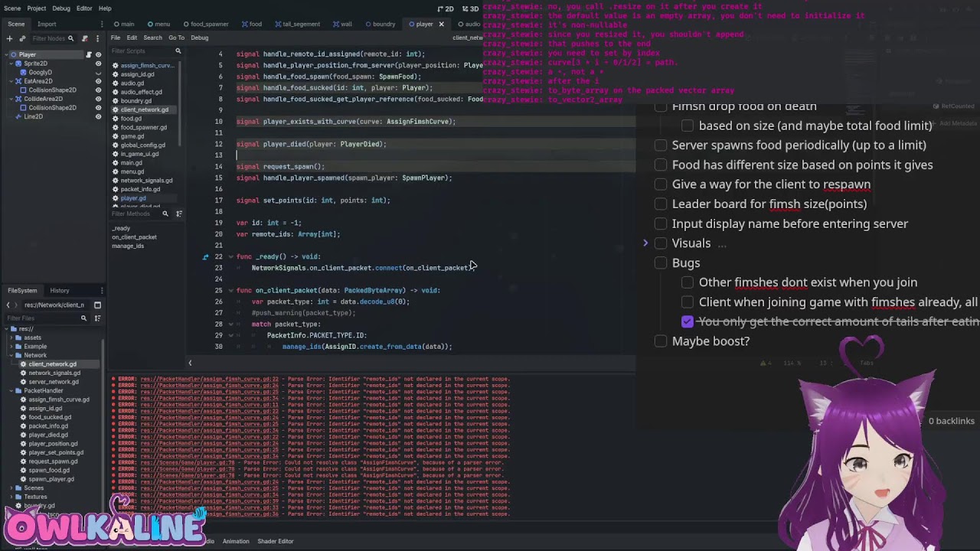Collapse the Player root node
Viewport: 980px width, 551px height.
(6, 54)
